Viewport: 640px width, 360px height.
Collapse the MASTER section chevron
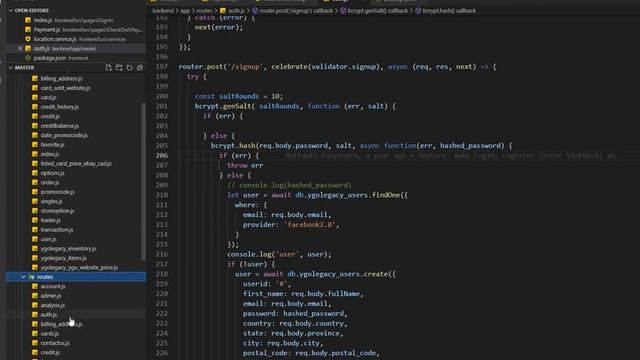11,68
